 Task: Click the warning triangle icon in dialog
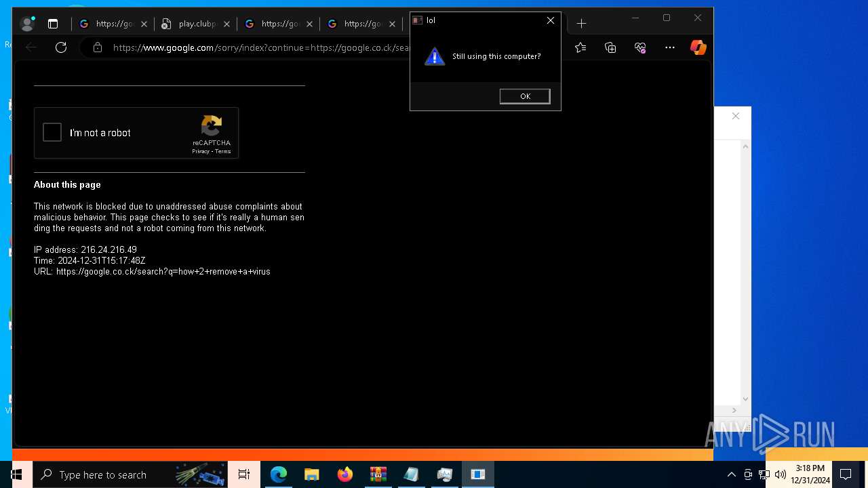click(x=435, y=56)
